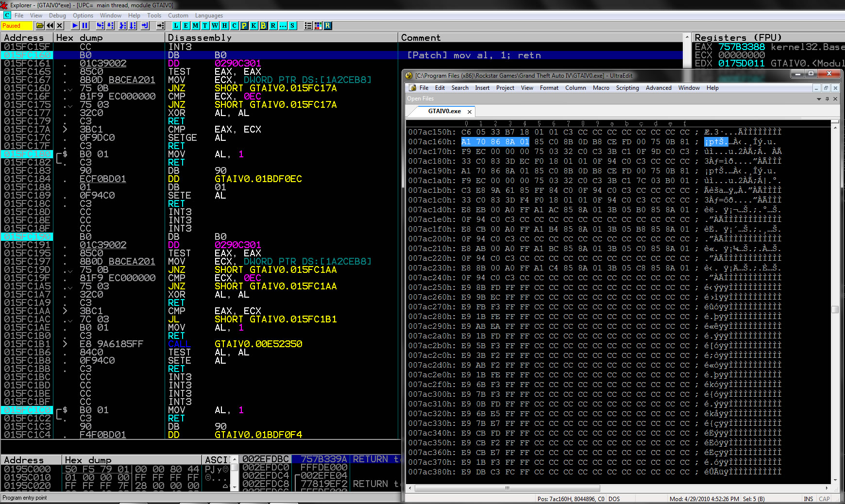Open Log window with L button

(176, 26)
